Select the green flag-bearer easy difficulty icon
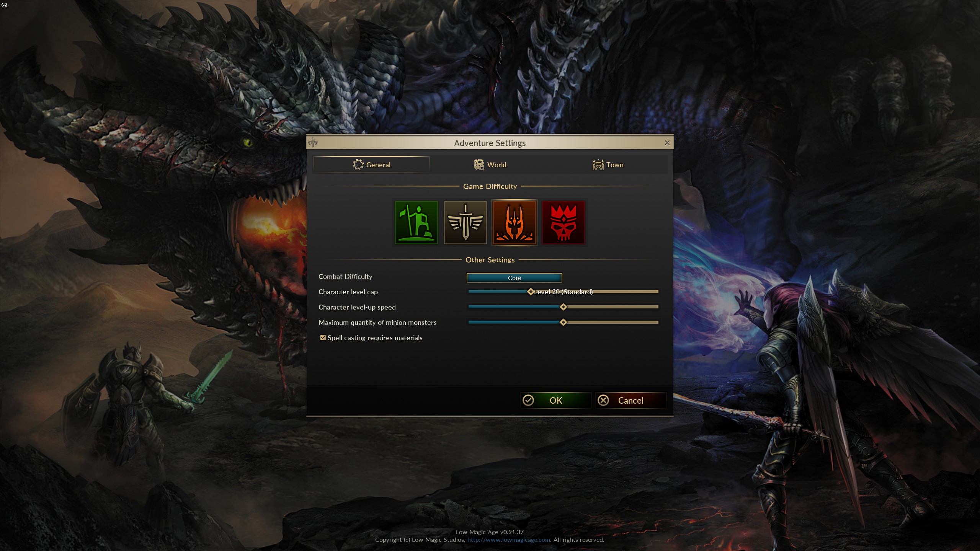 (x=416, y=222)
